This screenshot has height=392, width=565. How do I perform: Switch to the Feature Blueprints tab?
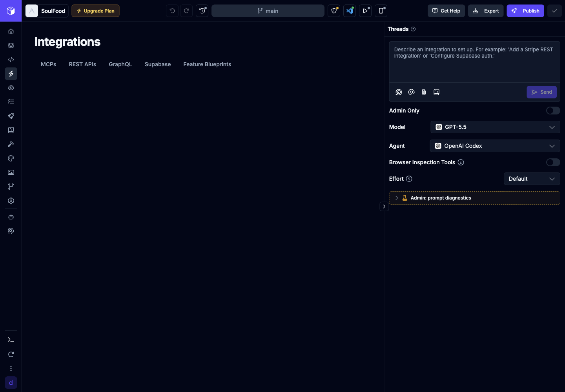pos(207,64)
